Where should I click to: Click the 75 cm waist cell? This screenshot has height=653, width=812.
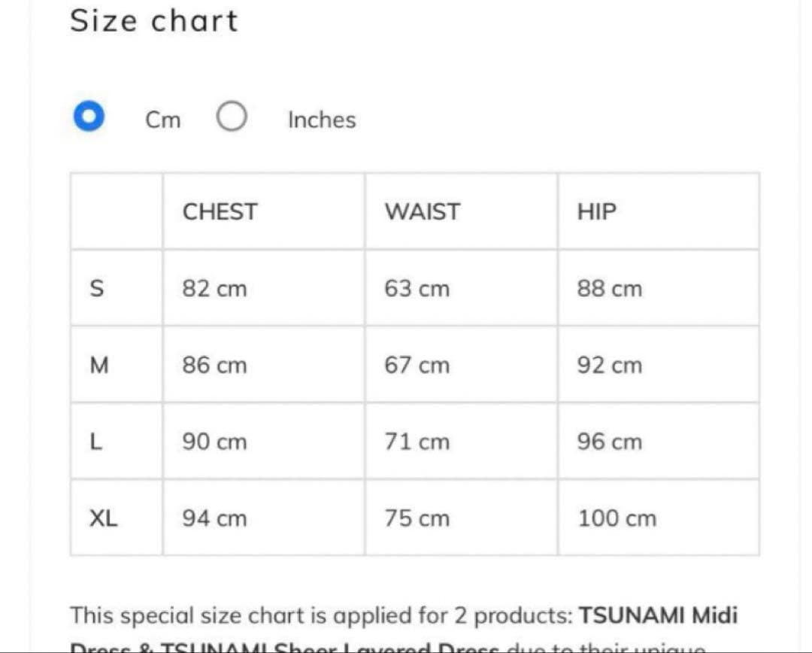tap(417, 518)
